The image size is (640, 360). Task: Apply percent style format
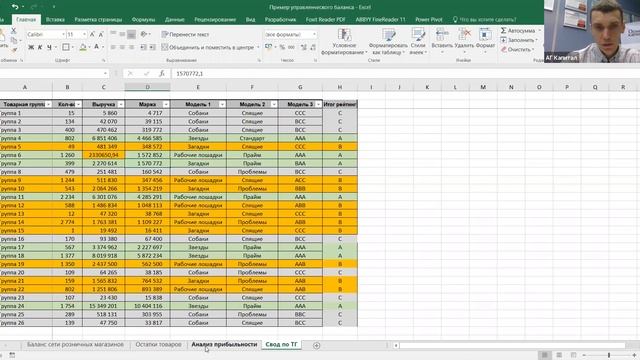[282, 47]
